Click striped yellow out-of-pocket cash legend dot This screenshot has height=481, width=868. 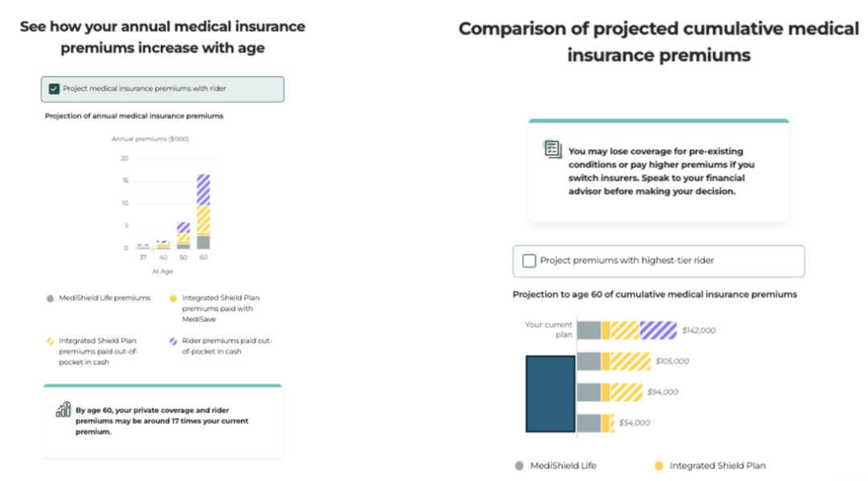pos(51,341)
